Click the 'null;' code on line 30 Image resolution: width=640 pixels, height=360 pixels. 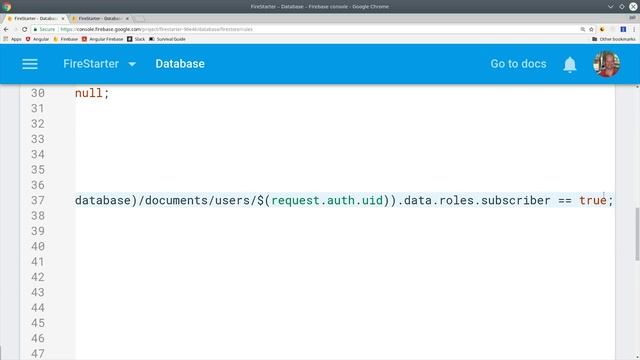[x=92, y=93]
